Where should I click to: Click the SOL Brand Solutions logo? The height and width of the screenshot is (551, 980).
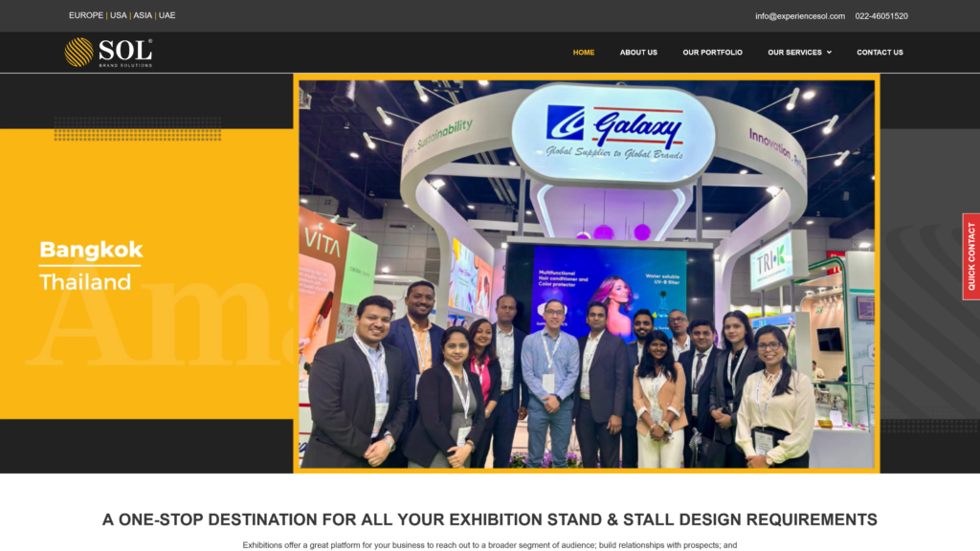pos(109,53)
